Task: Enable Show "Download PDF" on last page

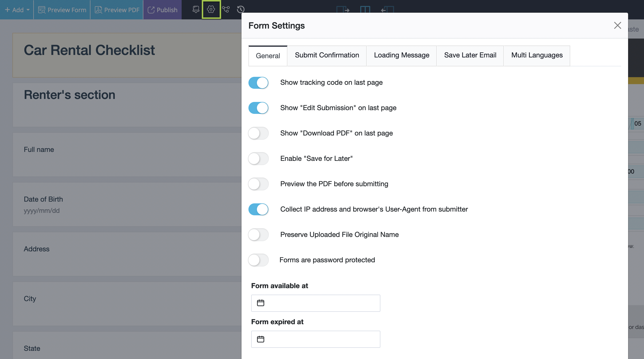Action: click(258, 133)
